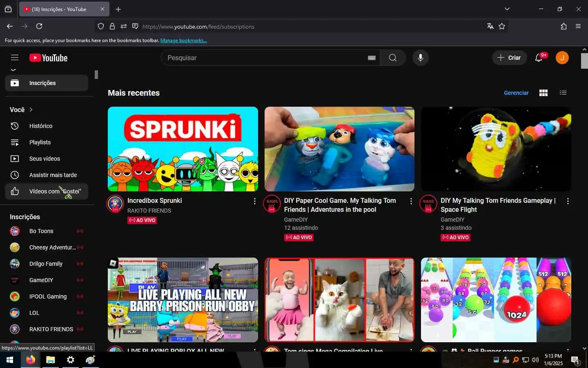The width and height of the screenshot is (588, 368).
Task: Open Playlists in sidebar
Action: point(47,142)
